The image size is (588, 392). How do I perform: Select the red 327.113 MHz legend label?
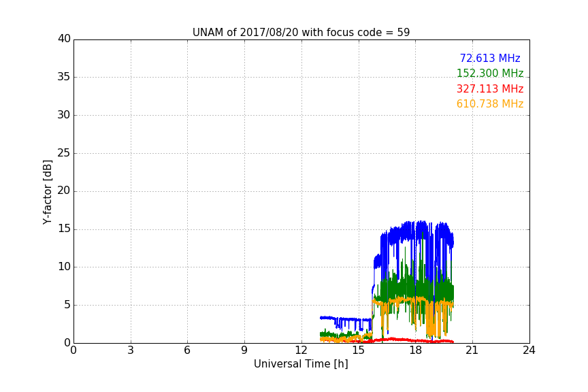[490, 89]
